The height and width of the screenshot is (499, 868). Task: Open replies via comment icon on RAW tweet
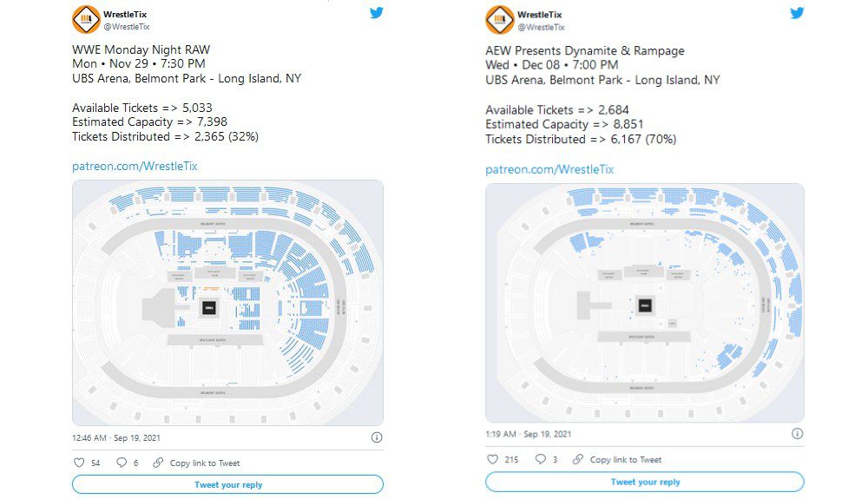pyautogui.click(x=122, y=463)
